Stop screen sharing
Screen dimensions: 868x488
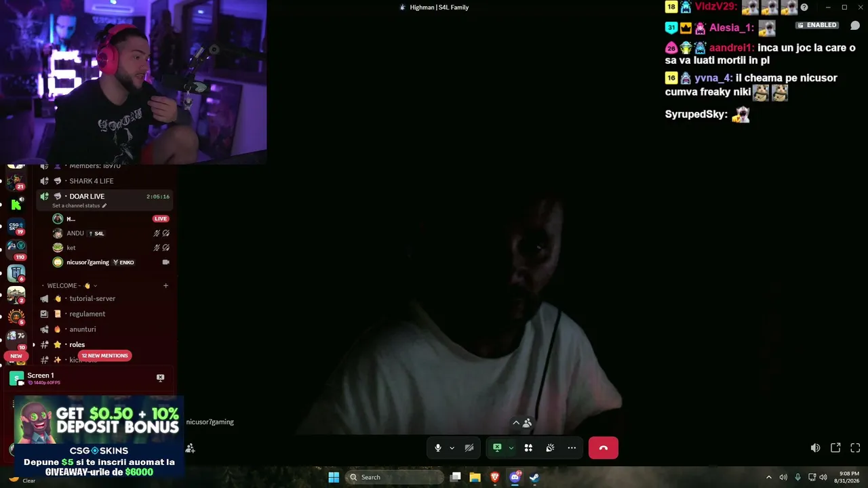(x=497, y=448)
